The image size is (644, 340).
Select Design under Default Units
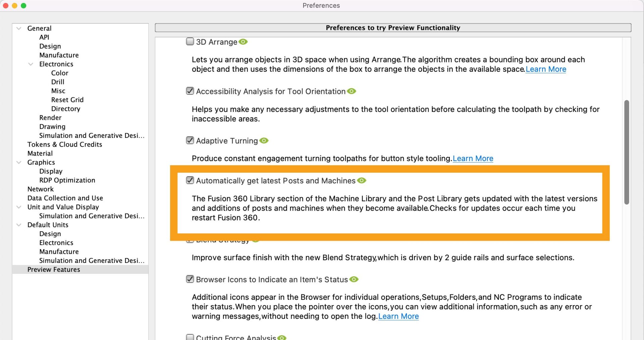tap(50, 234)
